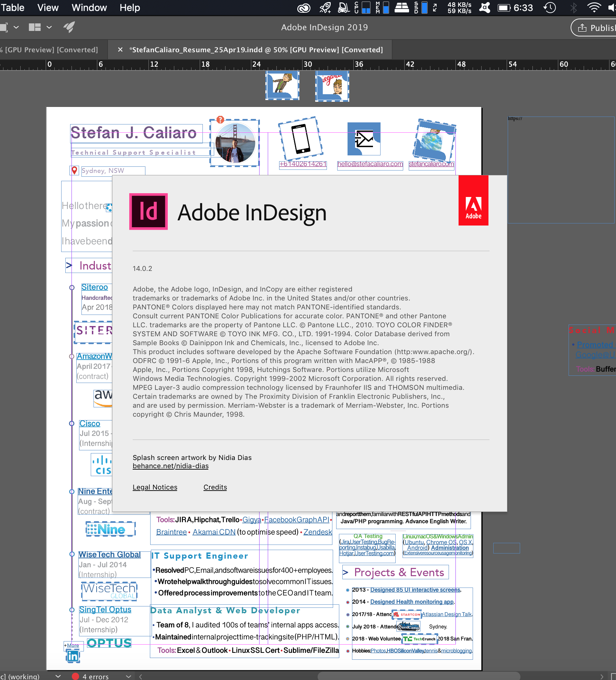Open the Window menu
616x680 pixels.
pos(89,8)
